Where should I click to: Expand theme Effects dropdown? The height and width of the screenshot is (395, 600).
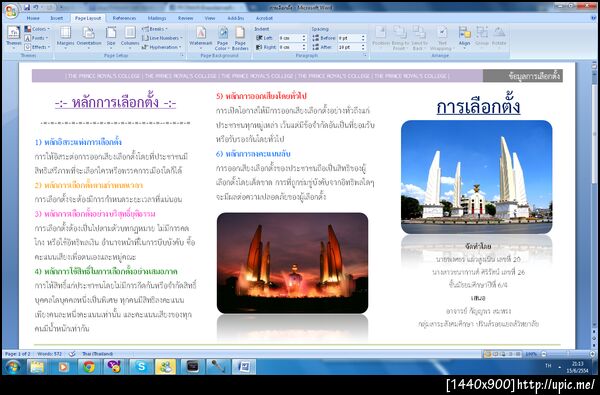click(37, 47)
